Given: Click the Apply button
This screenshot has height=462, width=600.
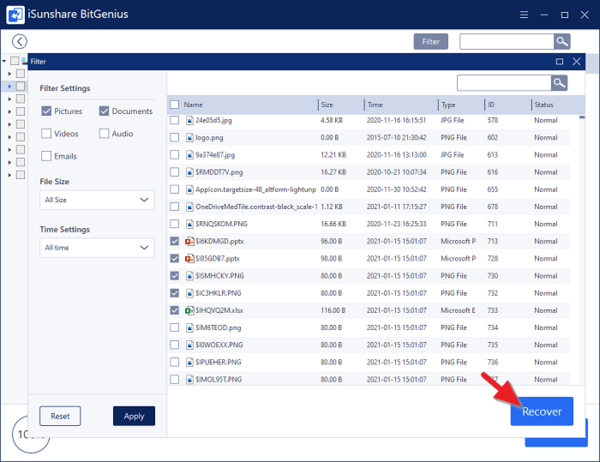Looking at the screenshot, I should 134,416.
